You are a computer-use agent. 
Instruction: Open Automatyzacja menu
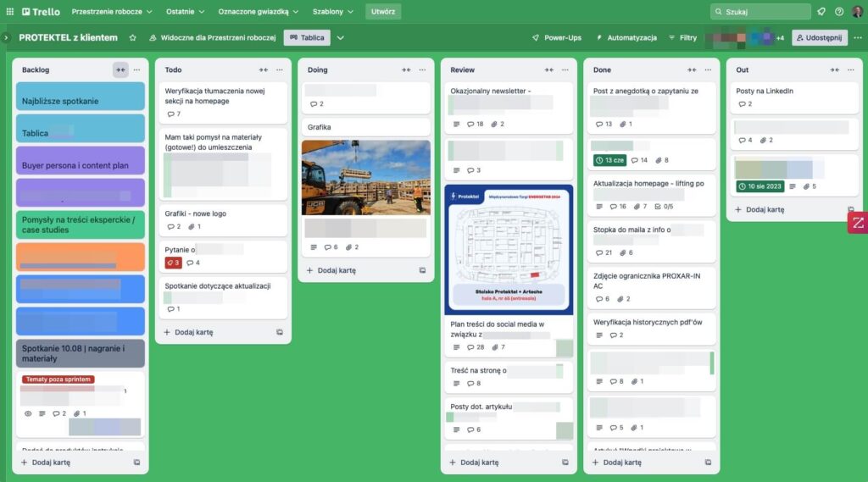[626, 37]
